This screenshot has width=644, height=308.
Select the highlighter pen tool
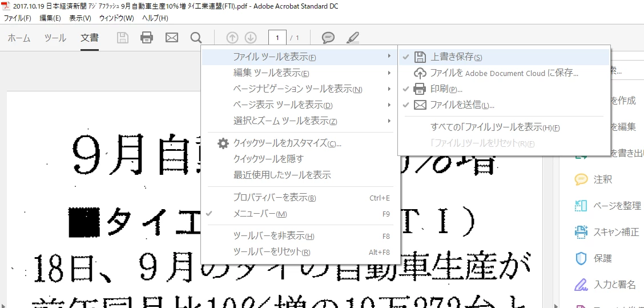point(352,38)
